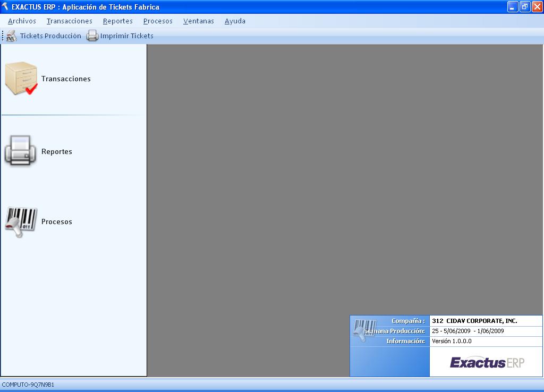
Task: Click the Tickets Producción toolbar icon
Action: point(12,36)
